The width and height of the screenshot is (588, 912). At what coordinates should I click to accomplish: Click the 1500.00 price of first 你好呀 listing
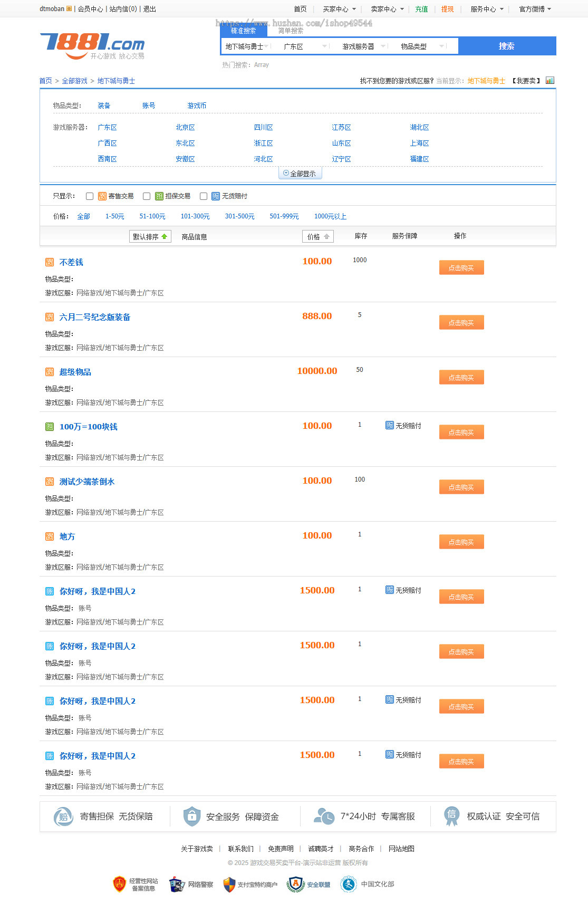(317, 590)
